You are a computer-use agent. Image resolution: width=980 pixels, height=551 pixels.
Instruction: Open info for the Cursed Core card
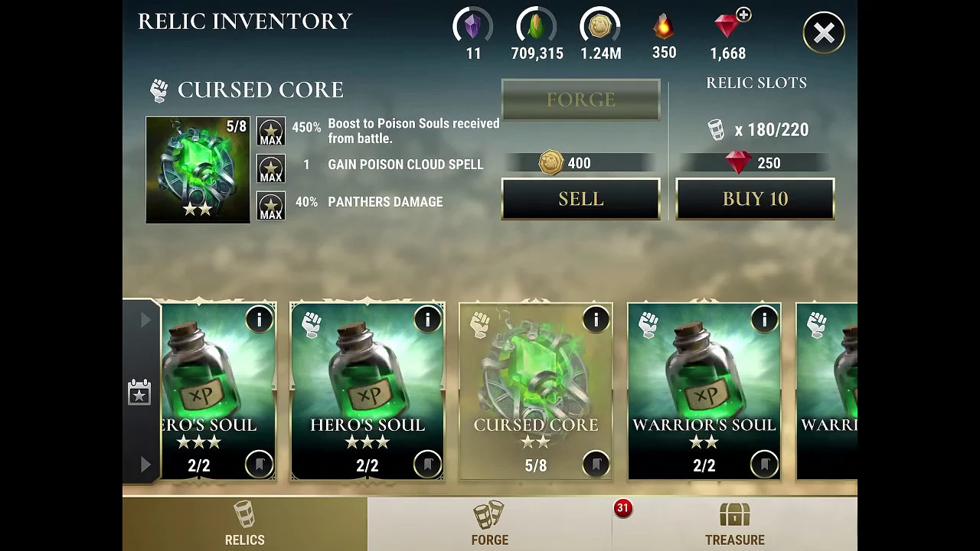(x=596, y=319)
